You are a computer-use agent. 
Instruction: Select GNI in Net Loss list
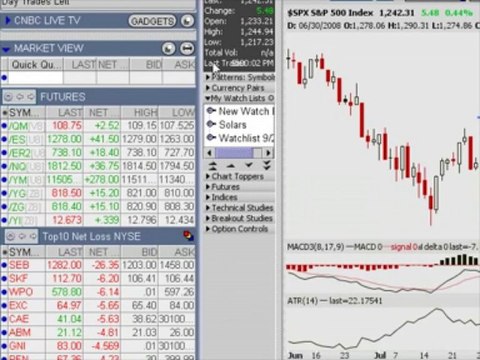pos(17,346)
